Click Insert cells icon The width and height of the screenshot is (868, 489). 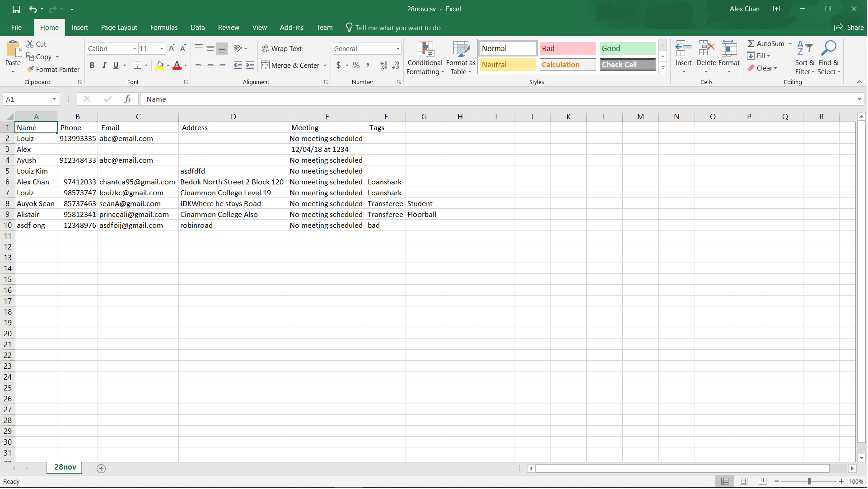coord(684,49)
